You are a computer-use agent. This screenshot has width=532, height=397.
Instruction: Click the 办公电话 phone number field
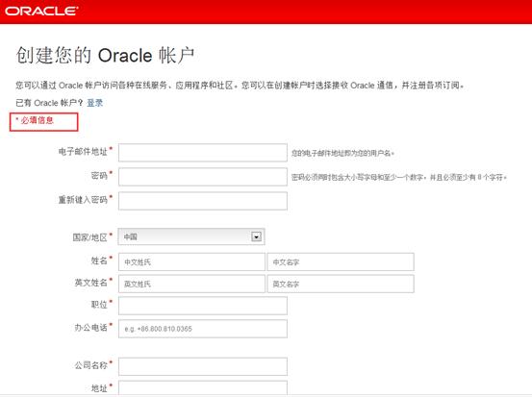[x=203, y=329]
